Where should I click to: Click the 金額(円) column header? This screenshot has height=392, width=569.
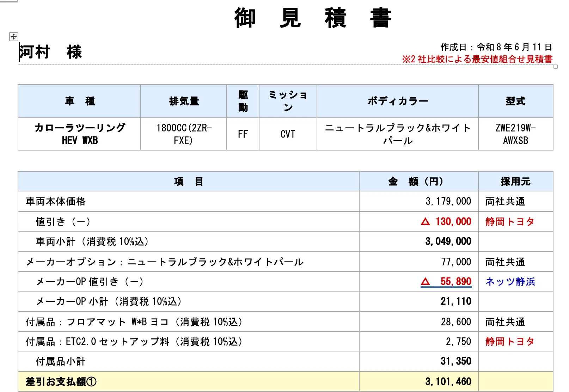[419, 182]
